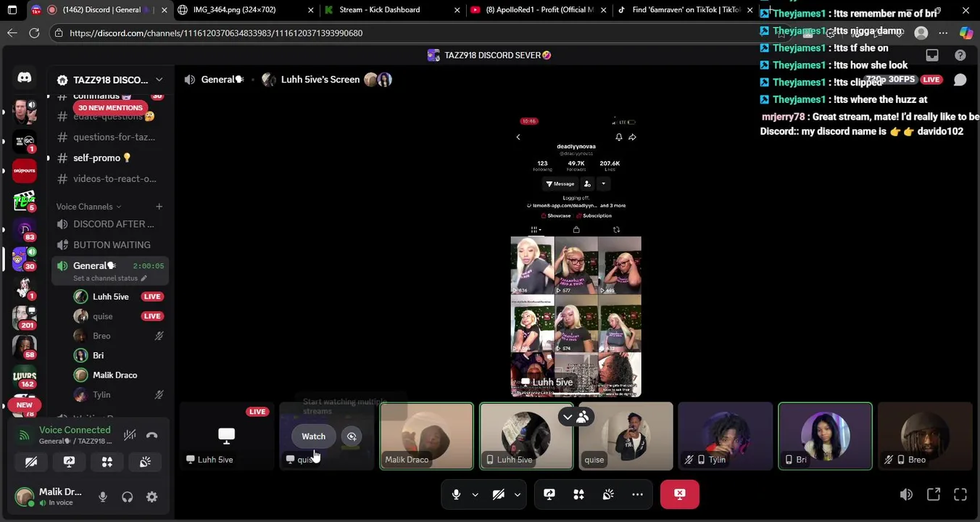The width and height of the screenshot is (980, 522).
Task: Join DISCORD AFTER ... voice channel
Action: click(x=111, y=224)
